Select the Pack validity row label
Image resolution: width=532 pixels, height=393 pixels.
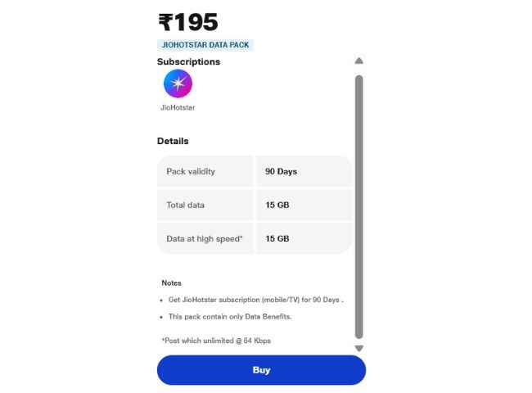click(191, 171)
